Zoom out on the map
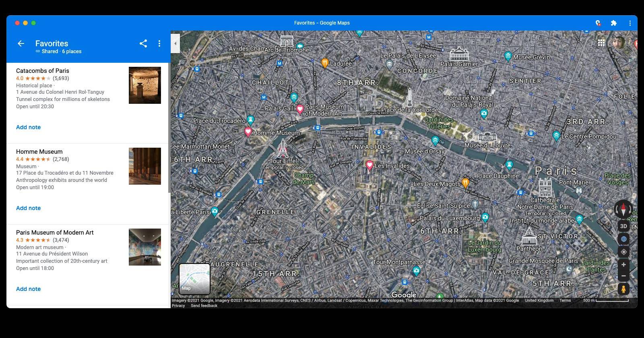The height and width of the screenshot is (338, 644). 623,276
